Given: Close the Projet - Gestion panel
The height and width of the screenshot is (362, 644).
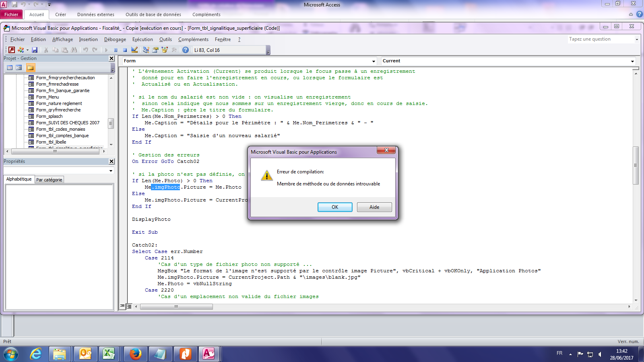Looking at the screenshot, I should pos(111,58).
